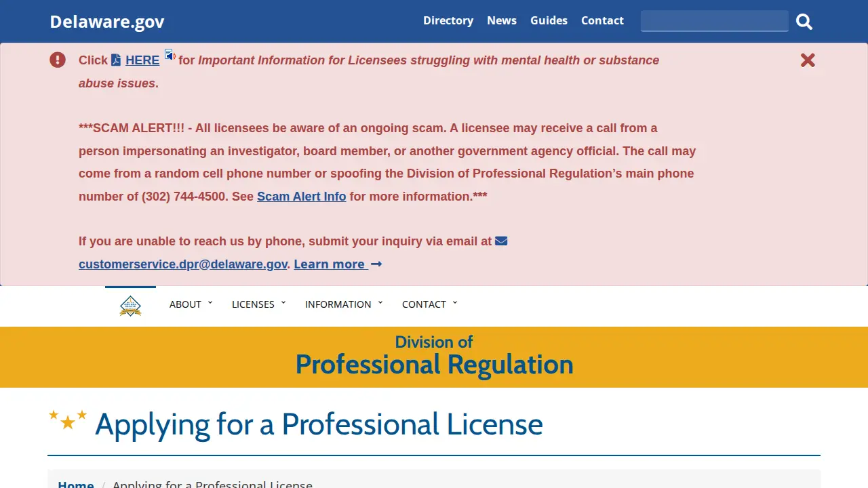Click customerservice.dpr@delaware.gov email link

click(x=183, y=264)
